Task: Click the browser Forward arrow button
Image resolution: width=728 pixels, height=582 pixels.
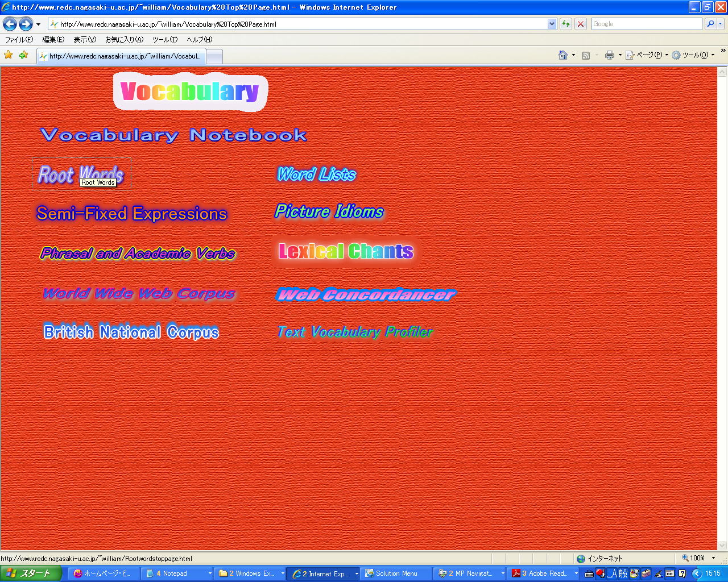Action: tap(26, 24)
